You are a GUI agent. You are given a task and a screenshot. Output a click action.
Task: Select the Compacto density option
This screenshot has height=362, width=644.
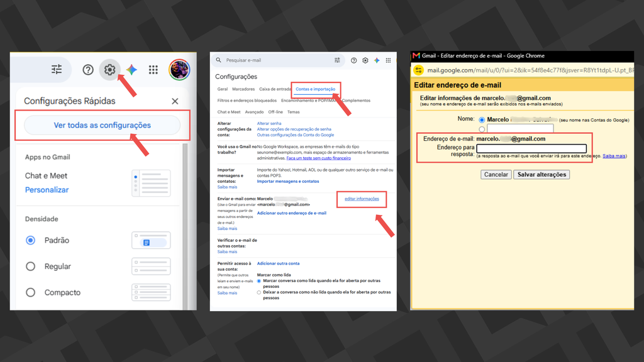30,293
